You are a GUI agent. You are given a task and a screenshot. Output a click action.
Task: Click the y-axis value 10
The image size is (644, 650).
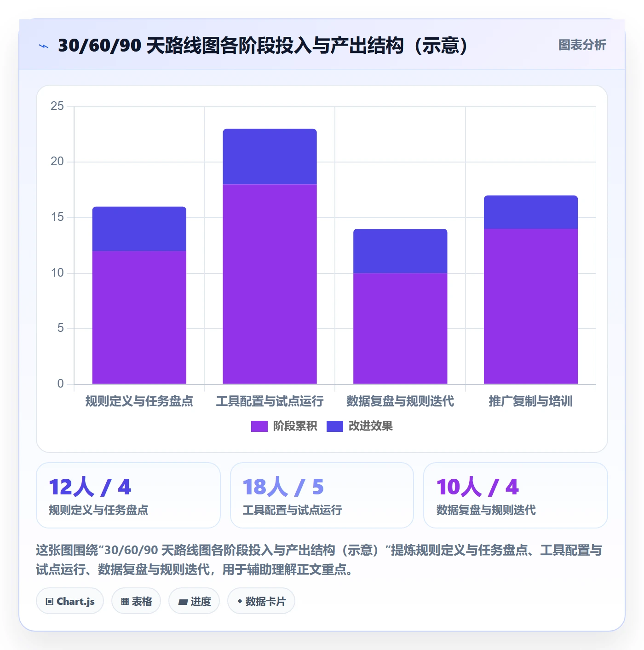pyautogui.click(x=57, y=273)
